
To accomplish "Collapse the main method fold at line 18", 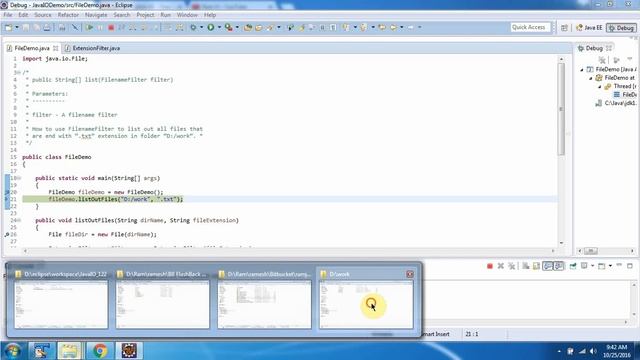I will coord(19,178).
